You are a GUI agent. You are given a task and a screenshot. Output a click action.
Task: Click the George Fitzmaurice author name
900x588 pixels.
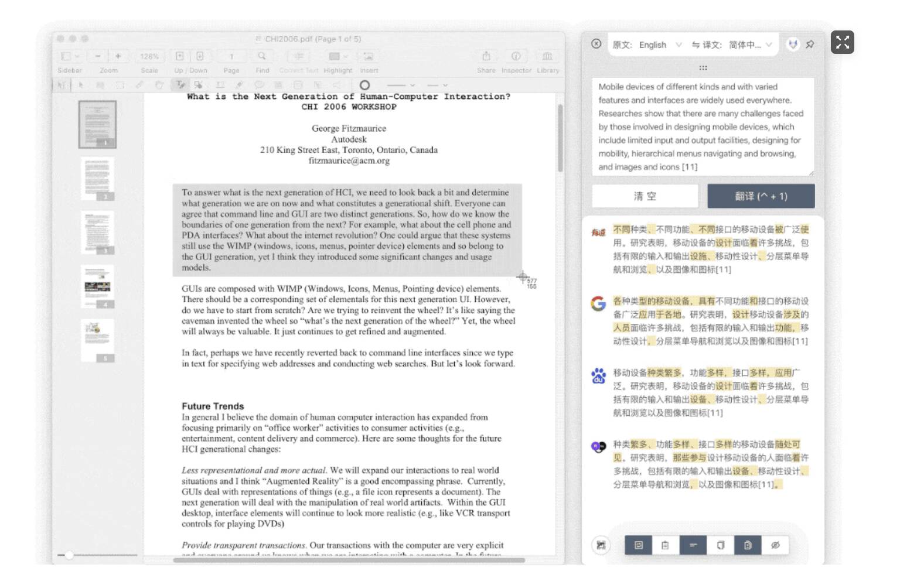pyautogui.click(x=349, y=128)
